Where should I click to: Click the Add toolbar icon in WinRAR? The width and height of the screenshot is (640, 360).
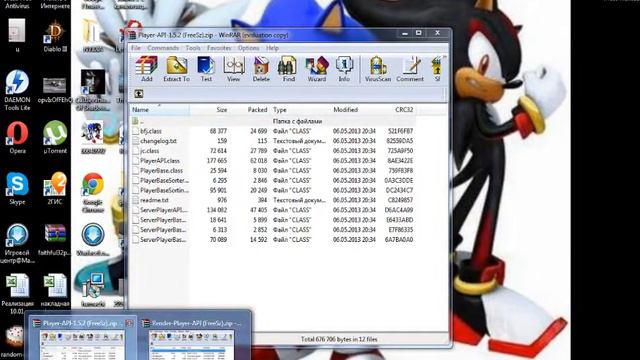click(x=147, y=69)
